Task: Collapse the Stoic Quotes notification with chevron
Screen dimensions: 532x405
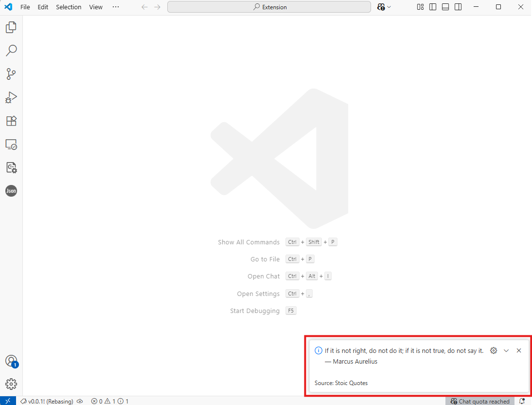Action: click(x=506, y=350)
